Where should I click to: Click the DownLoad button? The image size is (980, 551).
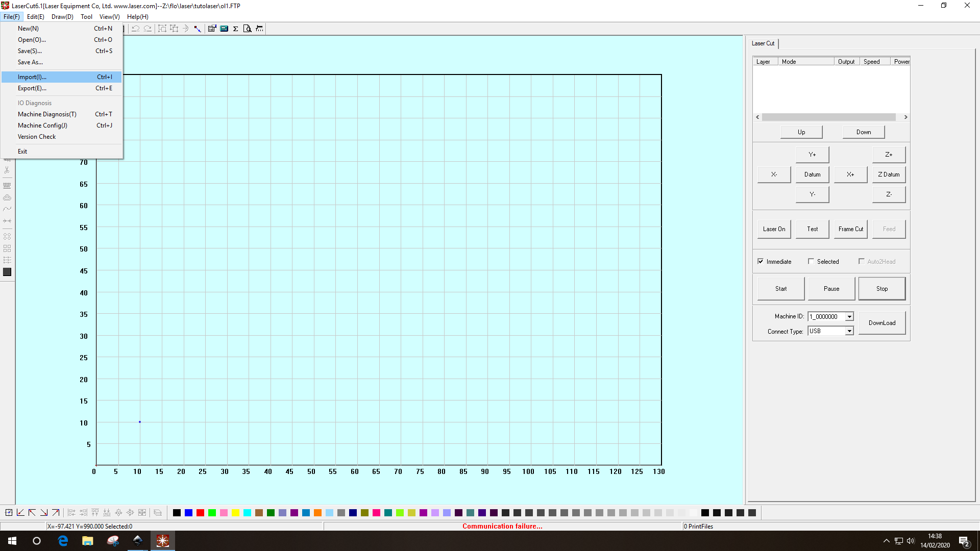[x=881, y=323]
